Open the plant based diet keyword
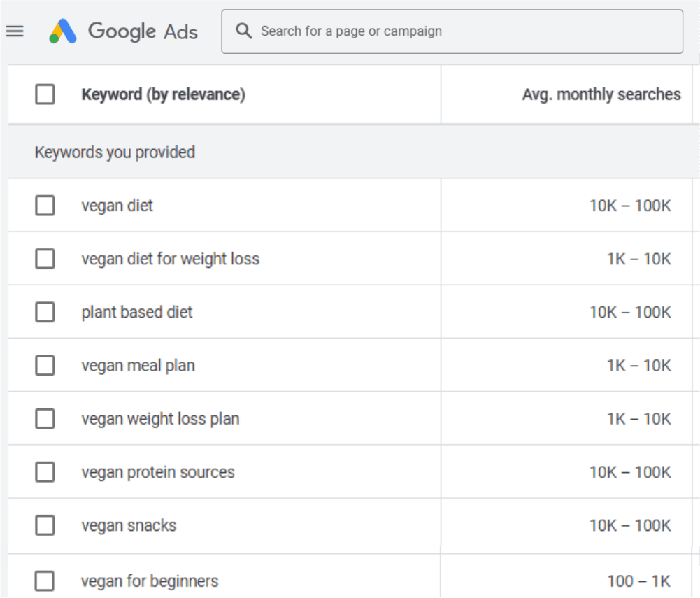This screenshot has height=598, width=700. [x=136, y=312]
